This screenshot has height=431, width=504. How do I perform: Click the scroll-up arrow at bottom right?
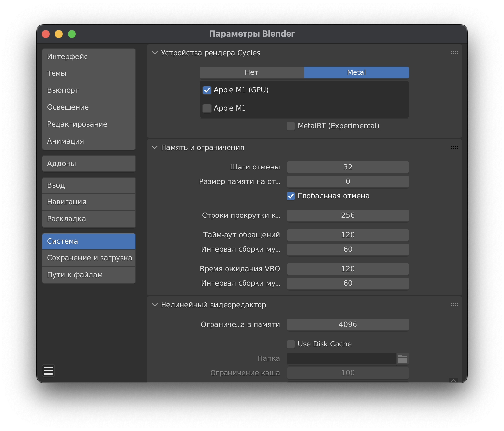pos(453,380)
